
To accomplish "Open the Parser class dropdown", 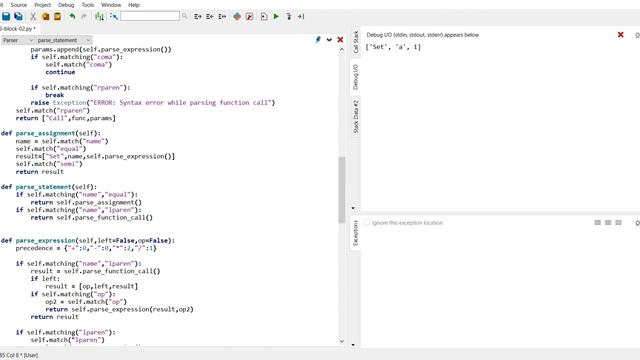I will point(18,40).
